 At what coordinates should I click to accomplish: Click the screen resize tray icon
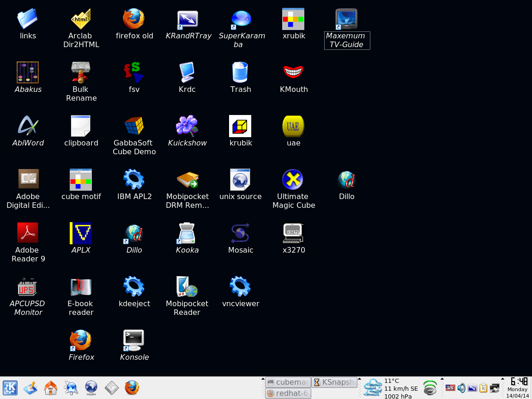pyautogui.click(x=472, y=387)
